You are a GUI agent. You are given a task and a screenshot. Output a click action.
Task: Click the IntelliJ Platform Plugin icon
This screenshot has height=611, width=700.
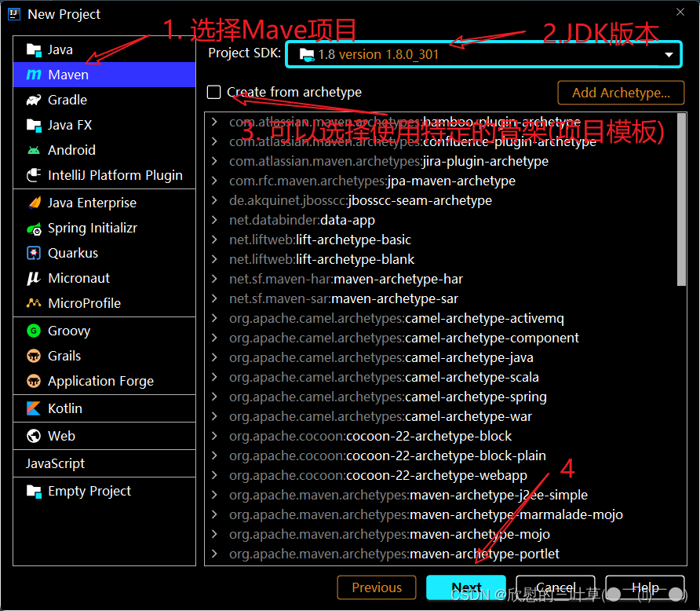[x=34, y=175]
